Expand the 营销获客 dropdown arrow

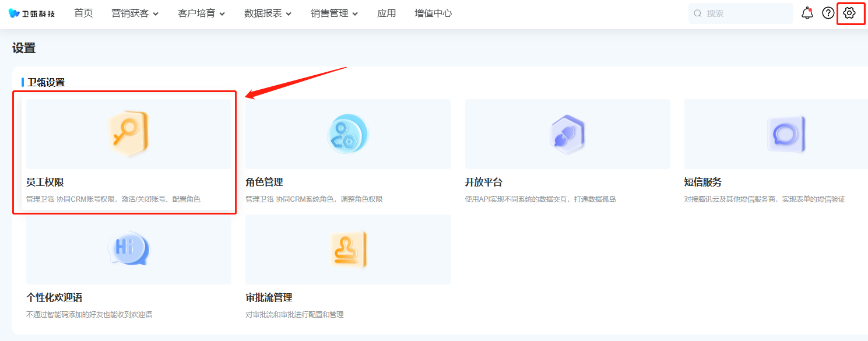click(x=156, y=14)
